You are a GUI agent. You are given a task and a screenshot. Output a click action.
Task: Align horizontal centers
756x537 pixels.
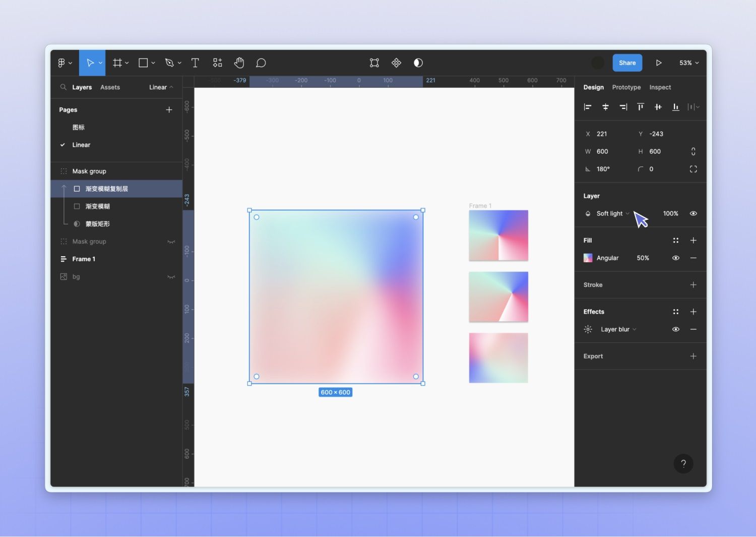[605, 107]
